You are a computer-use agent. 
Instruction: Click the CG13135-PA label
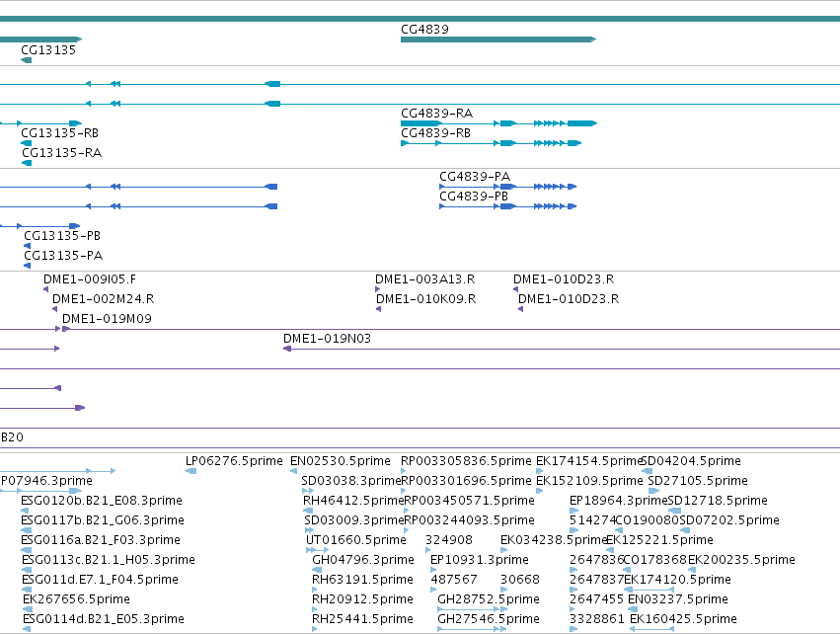coord(63,256)
